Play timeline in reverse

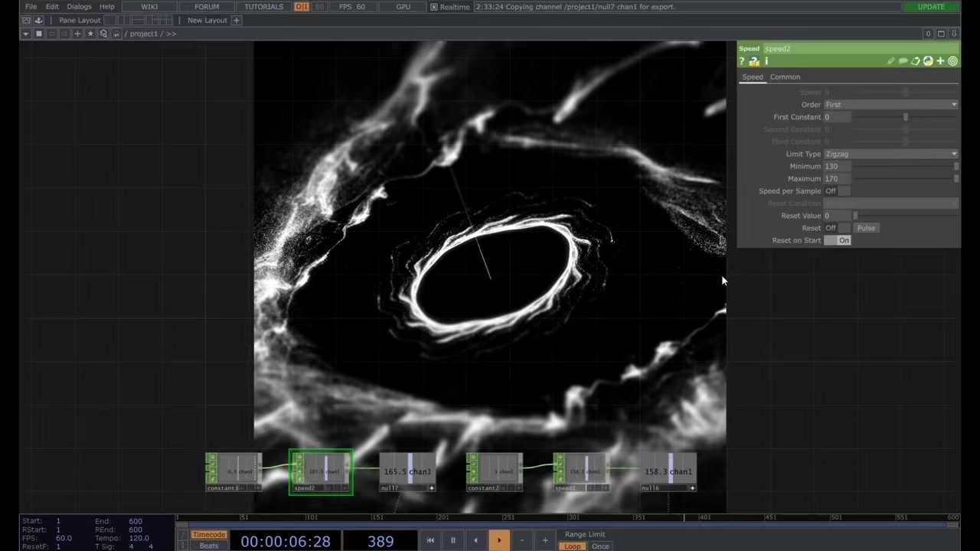[x=475, y=541]
